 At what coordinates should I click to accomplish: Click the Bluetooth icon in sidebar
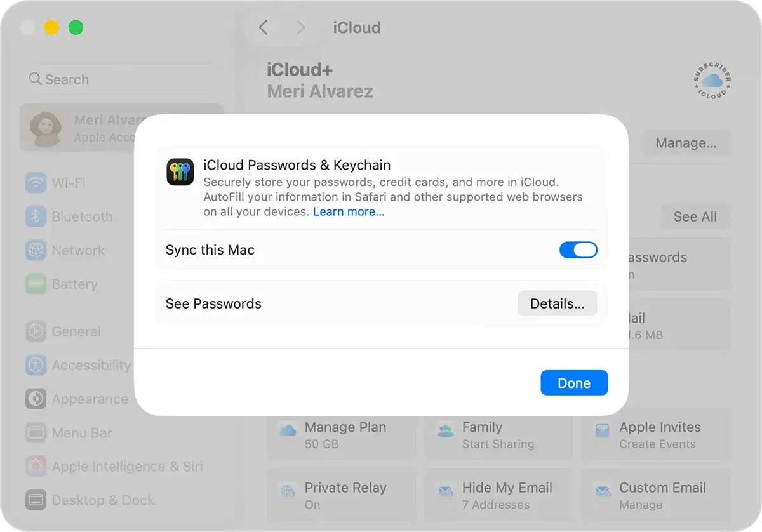coord(36,216)
